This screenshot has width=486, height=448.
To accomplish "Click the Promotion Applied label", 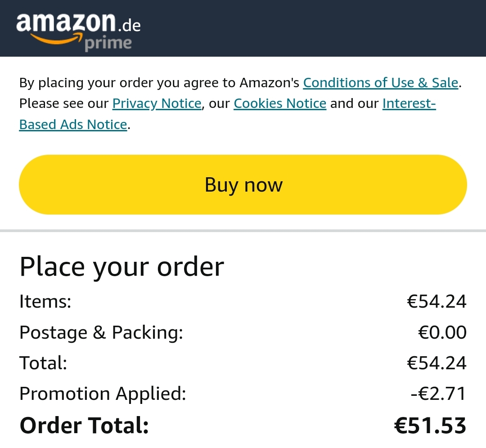I will point(103,394).
